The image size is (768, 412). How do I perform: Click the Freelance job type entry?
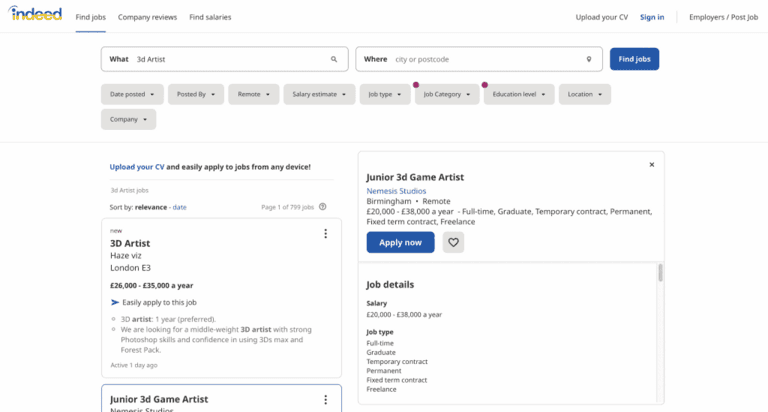click(382, 389)
